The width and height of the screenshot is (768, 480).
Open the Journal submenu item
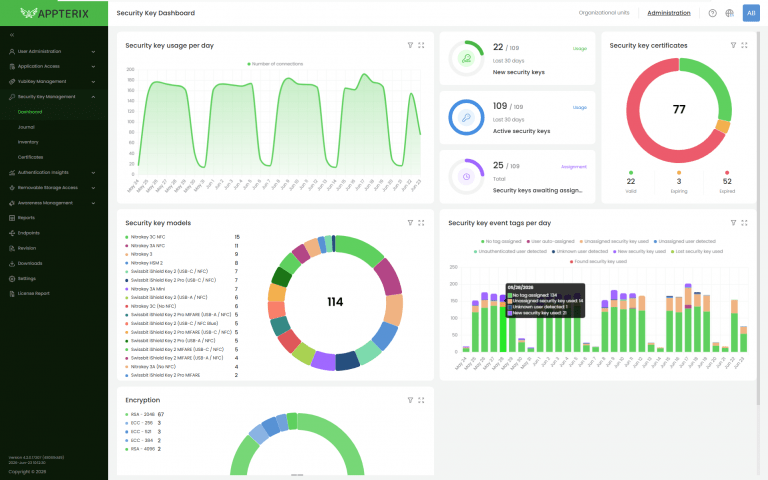pyautogui.click(x=26, y=127)
